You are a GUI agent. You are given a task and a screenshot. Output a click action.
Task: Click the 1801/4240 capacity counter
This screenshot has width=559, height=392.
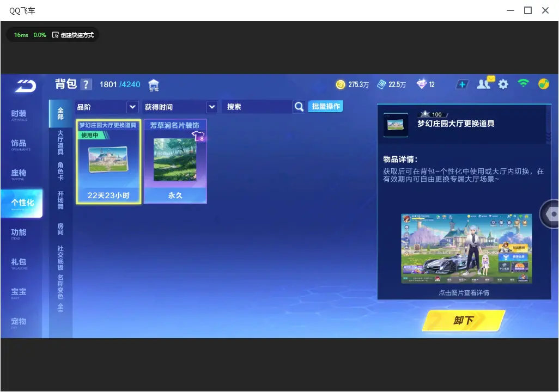click(x=120, y=84)
